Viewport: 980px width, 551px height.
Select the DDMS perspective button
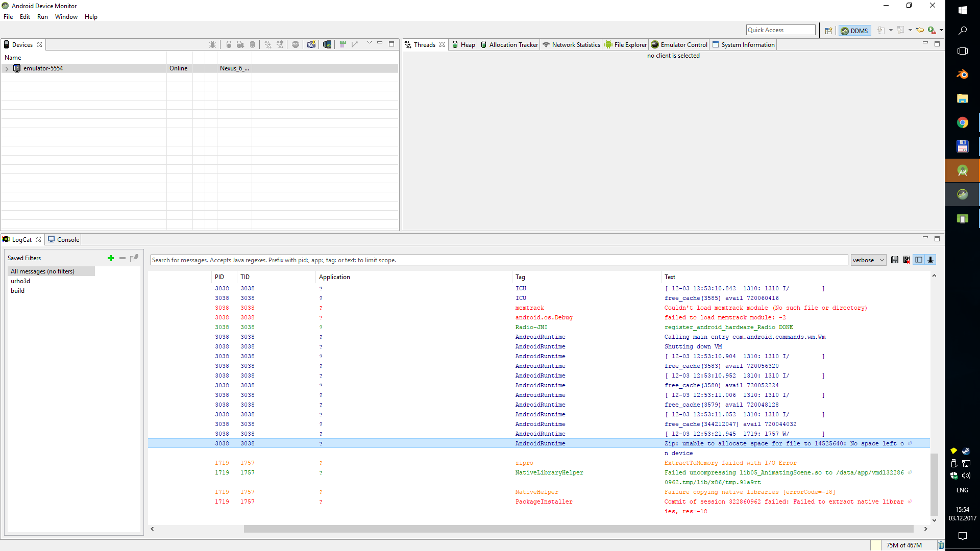point(854,31)
